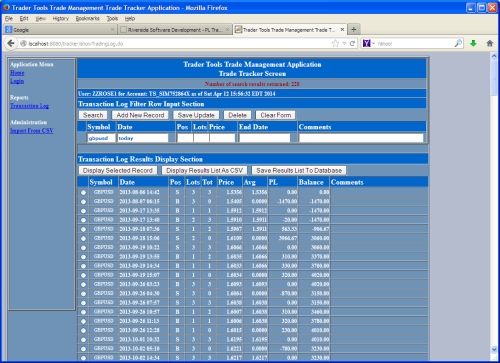
Task: Focus the Price filter field
Action: pyautogui.click(x=222, y=138)
